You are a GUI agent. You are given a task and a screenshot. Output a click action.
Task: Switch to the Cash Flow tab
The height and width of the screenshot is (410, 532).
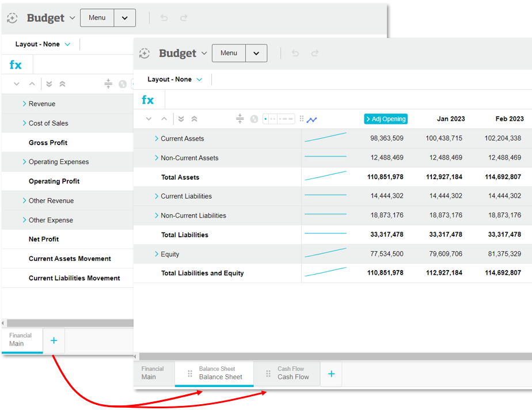tap(292, 373)
